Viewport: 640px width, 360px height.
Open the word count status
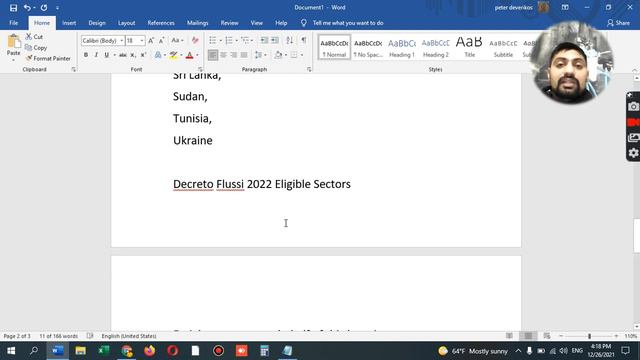[58, 336]
